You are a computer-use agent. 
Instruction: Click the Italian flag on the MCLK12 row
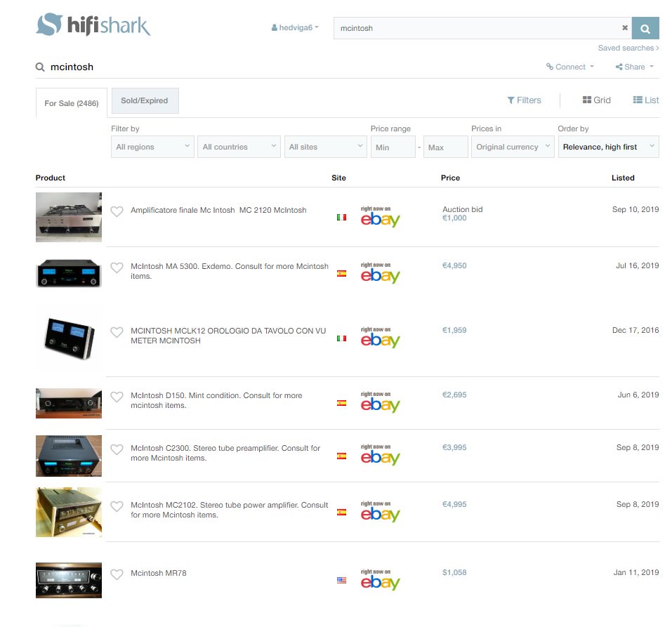tap(341, 338)
